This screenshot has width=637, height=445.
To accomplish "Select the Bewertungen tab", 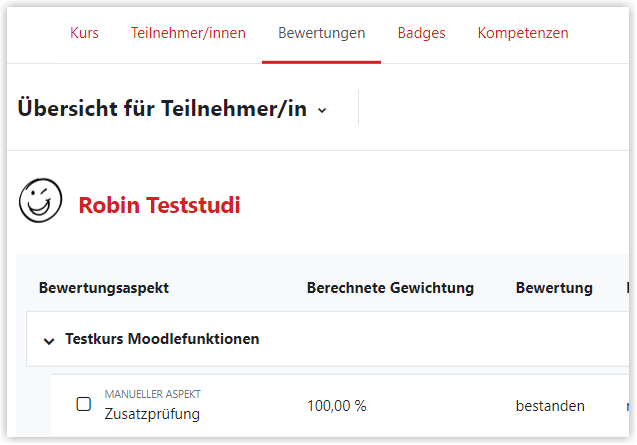I will 321,33.
